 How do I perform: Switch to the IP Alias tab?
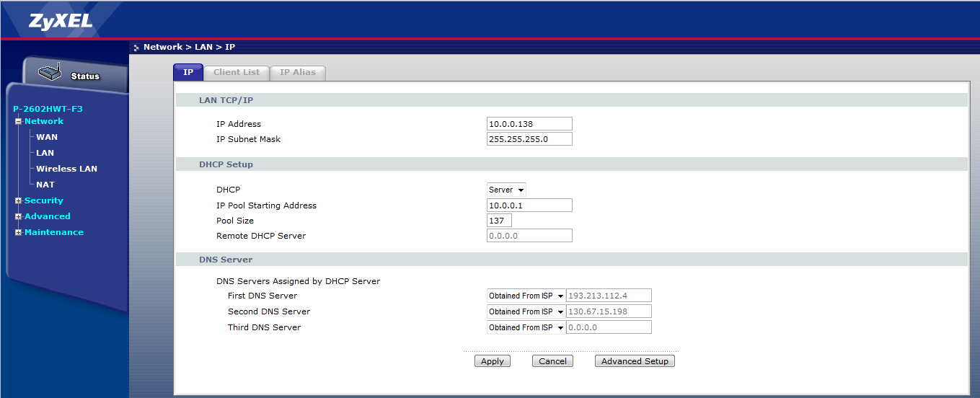pos(298,72)
